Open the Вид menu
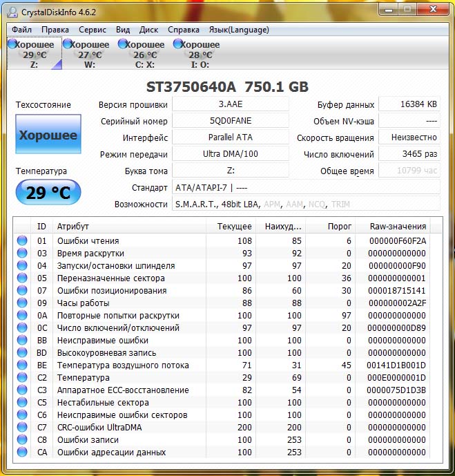The image size is (455, 476). pyautogui.click(x=123, y=30)
